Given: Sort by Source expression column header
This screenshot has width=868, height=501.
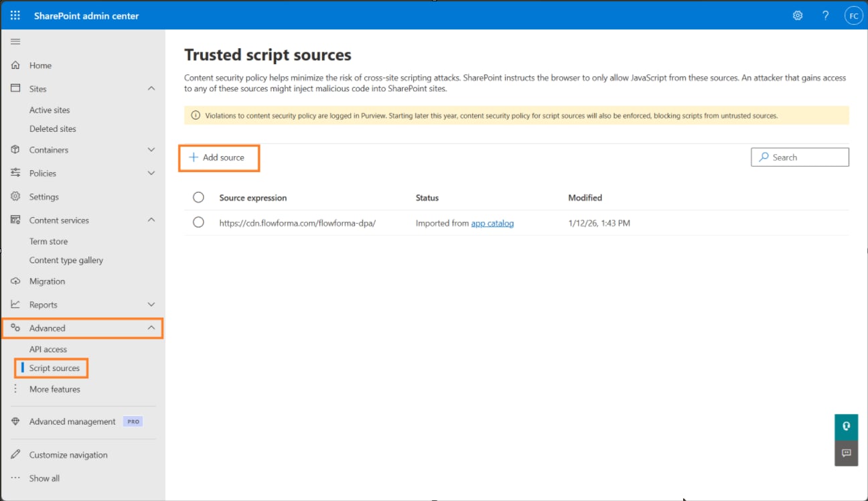Looking at the screenshot, I should point(253,198).
